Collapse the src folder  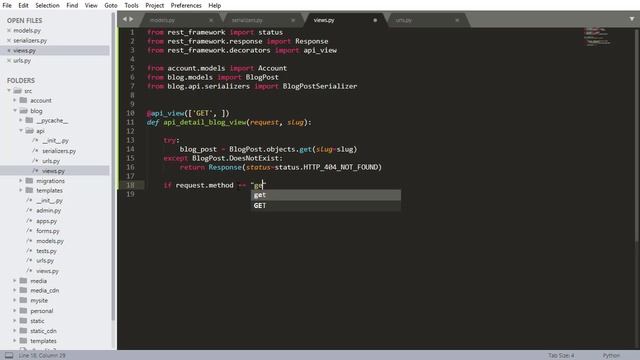click(9, 91)
